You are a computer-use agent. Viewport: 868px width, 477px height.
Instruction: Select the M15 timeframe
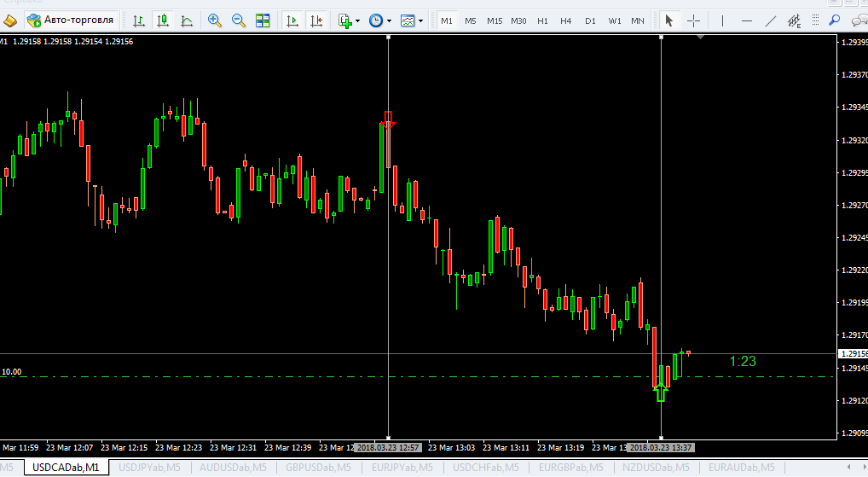click(x=495, y=21)
